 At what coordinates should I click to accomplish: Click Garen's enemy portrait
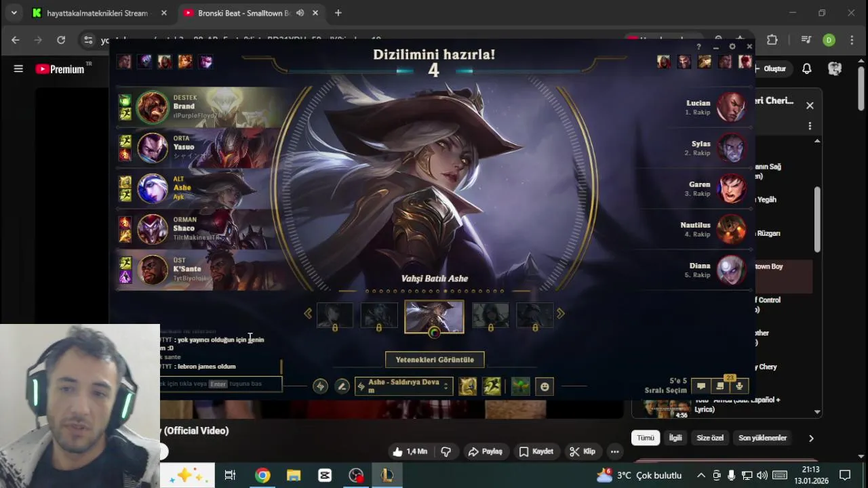[731, 188]
